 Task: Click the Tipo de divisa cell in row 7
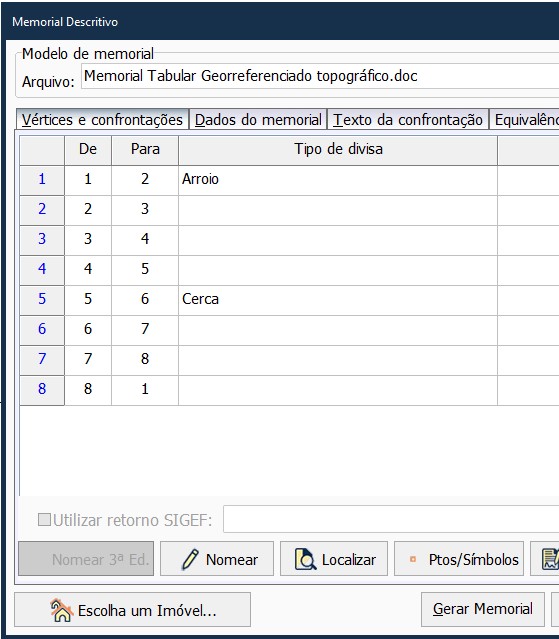(x=338, y=359)
